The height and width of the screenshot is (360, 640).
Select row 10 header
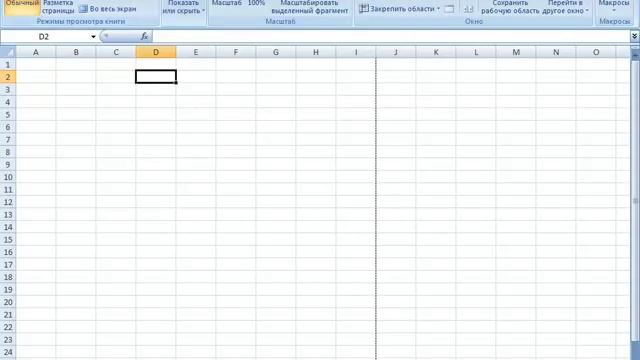tap(8, 177)
